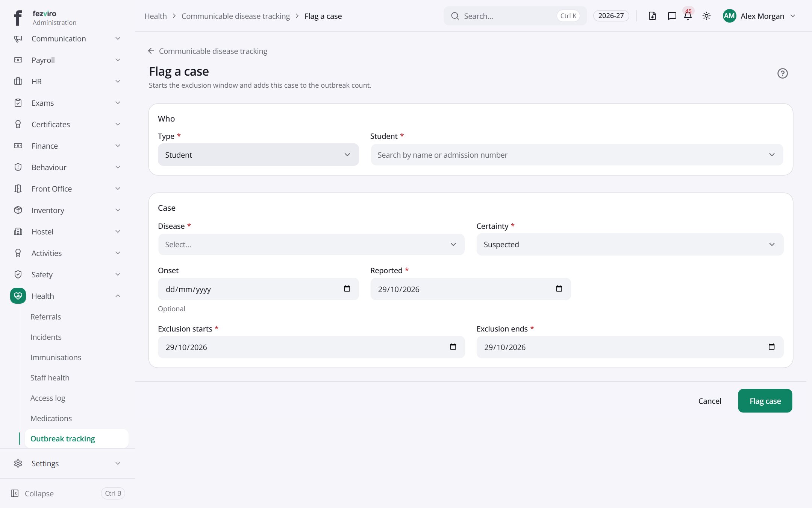Open calendar picker for Exclusion ends
The width and height of the screenshot is (812, 508).
pos(771,347)
